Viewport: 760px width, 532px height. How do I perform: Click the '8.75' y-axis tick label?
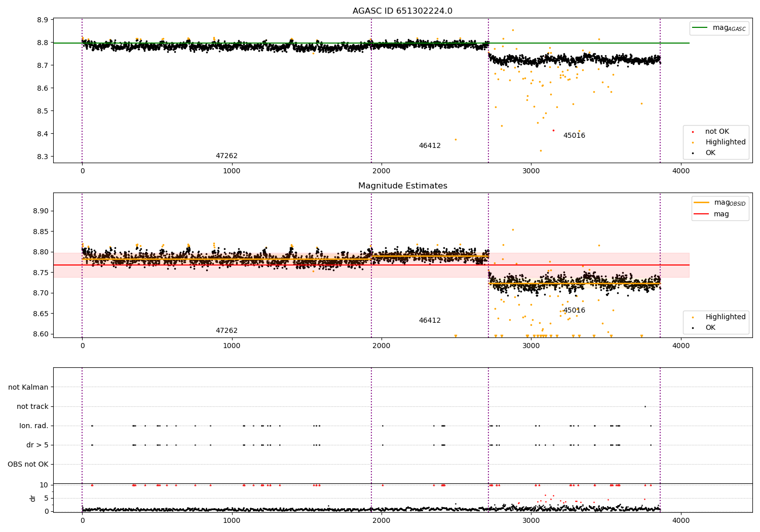(41, 273)
